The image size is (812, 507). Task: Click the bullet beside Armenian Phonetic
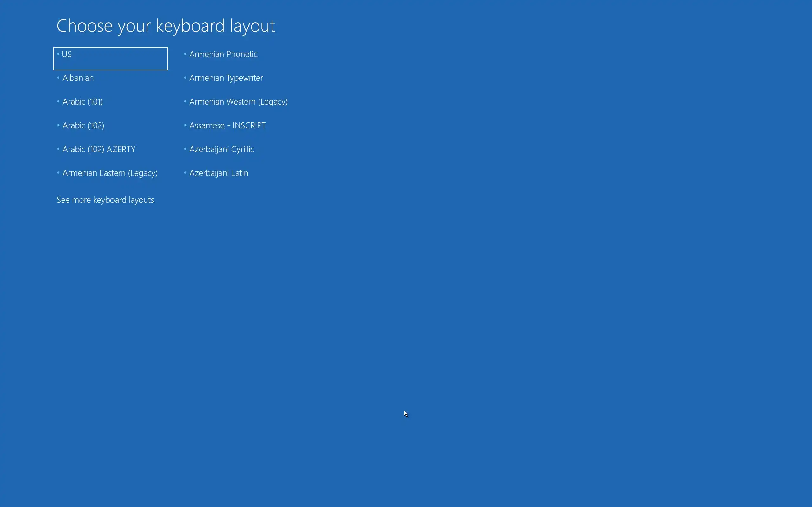[x=185, y=54]
